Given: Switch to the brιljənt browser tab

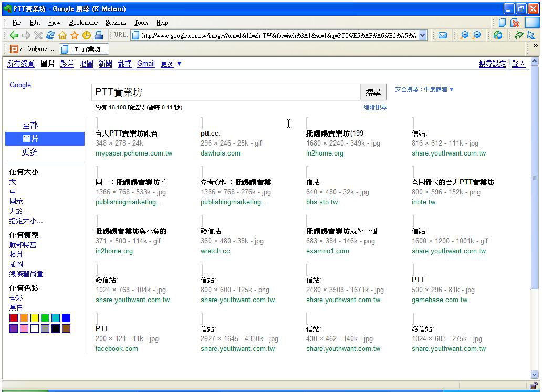Looking at the screenshot, I should [x=32, y=49].
